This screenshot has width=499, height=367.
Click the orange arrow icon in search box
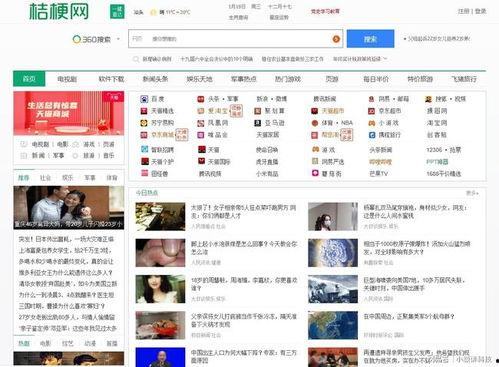point(336,39)
